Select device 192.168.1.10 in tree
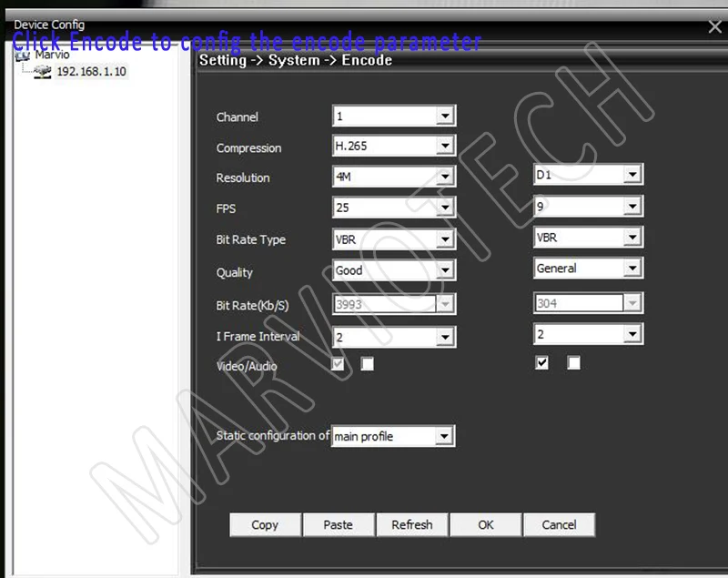The height and width of the screenshot is (578, 728). point(92,72)
